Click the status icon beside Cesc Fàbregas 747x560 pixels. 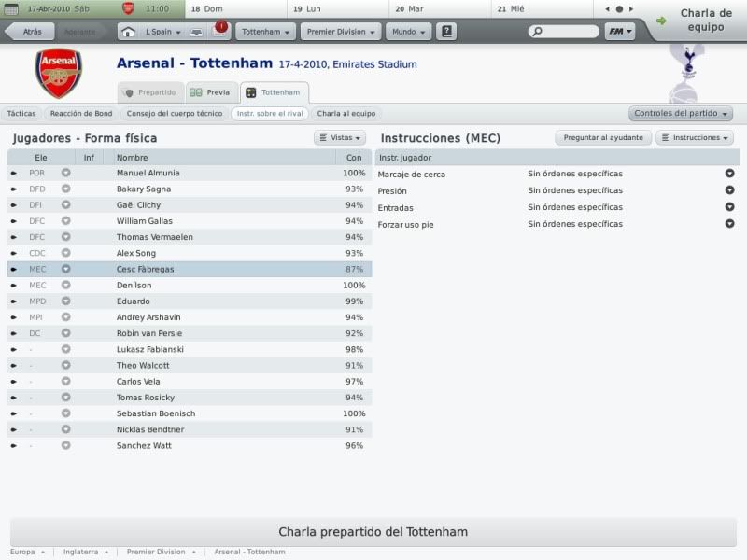[x=65, y=269]
